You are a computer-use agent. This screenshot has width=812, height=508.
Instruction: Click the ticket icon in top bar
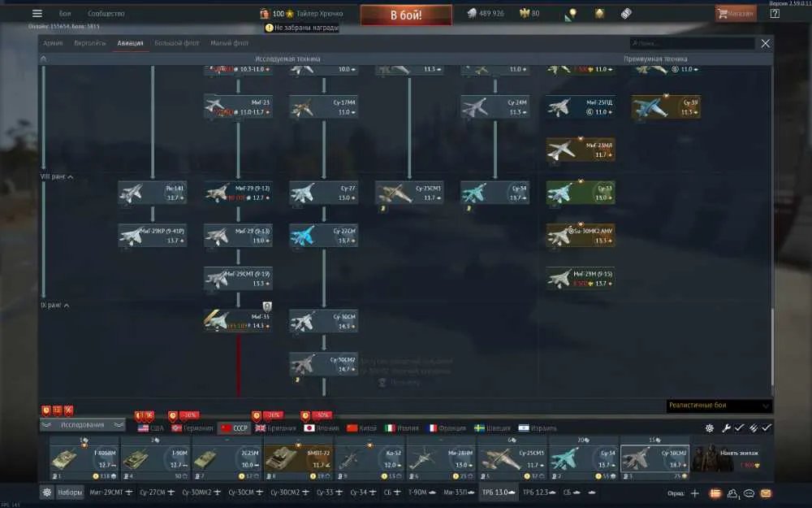tap(626, 14)
